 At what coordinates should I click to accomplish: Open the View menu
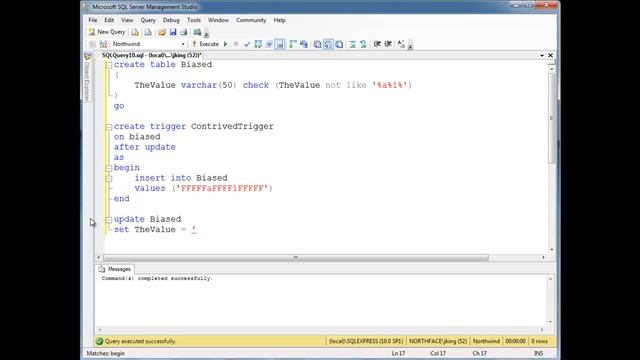[x=127, y=20]
